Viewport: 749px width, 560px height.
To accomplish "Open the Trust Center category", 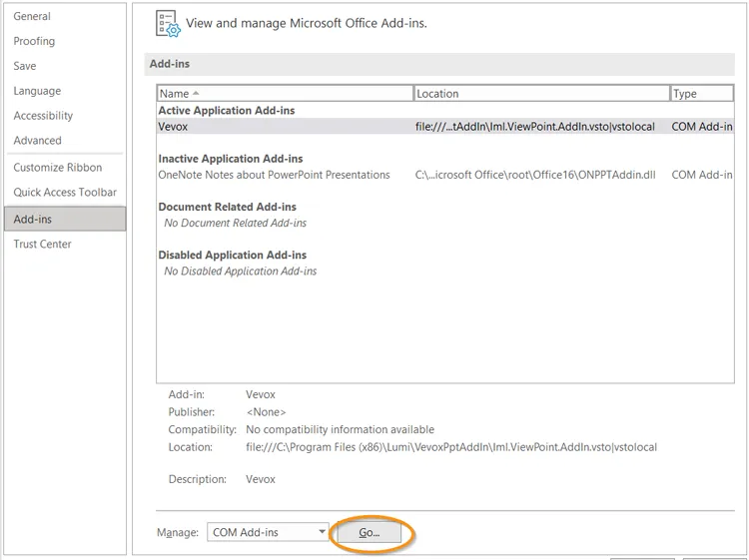I will (42, 245).
